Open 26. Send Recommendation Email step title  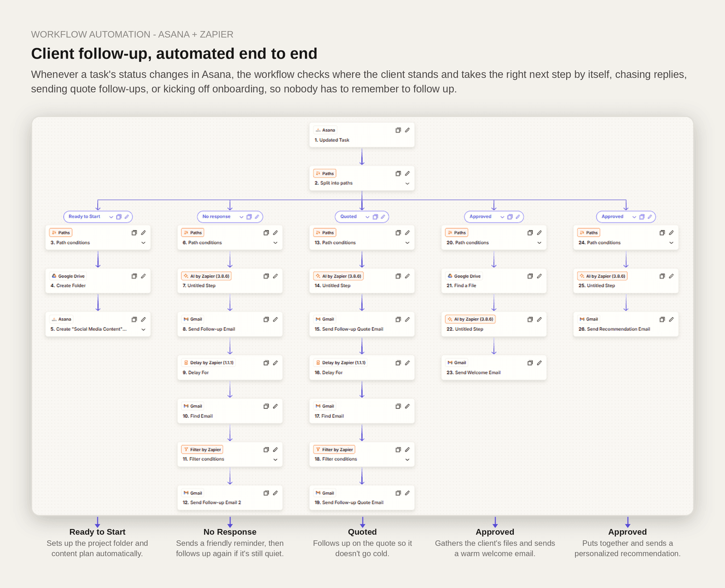point(614,329)
